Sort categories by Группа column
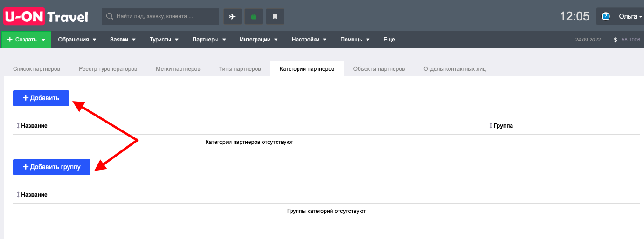This screenshot has height=239, width=644. 501,126
